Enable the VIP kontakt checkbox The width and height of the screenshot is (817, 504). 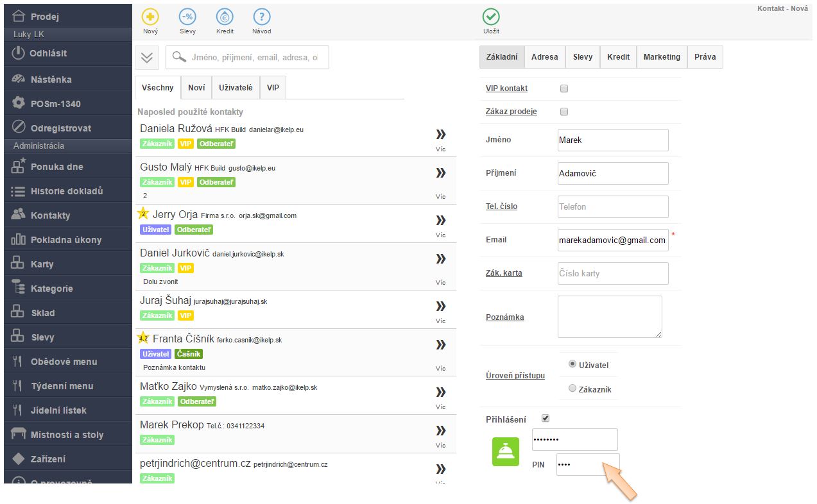tap(564, 88)
